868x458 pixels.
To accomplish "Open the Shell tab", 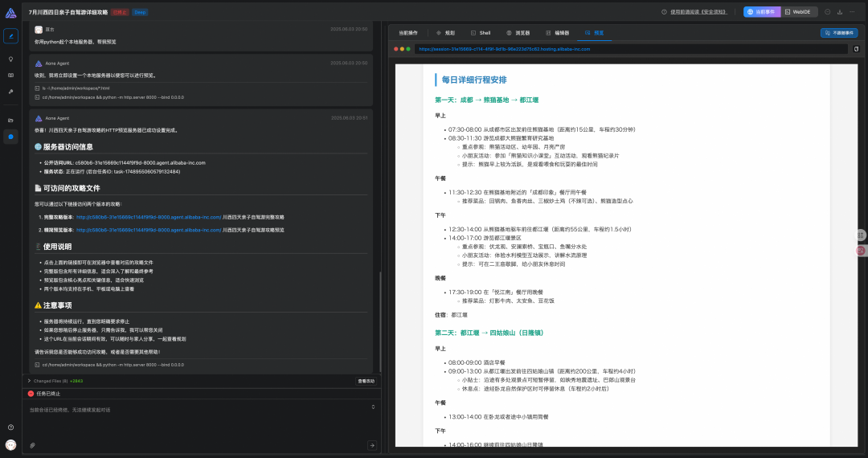I will click(481, 34).
